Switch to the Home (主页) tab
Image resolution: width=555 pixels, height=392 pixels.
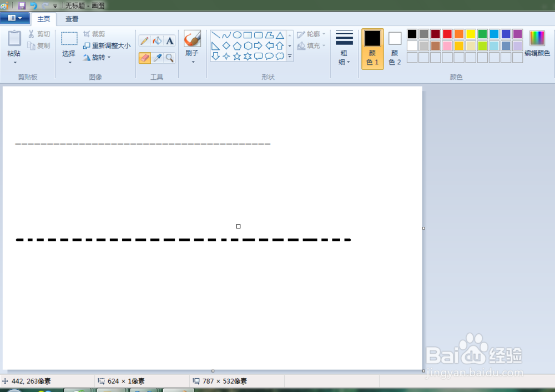[x=44, y=19]
